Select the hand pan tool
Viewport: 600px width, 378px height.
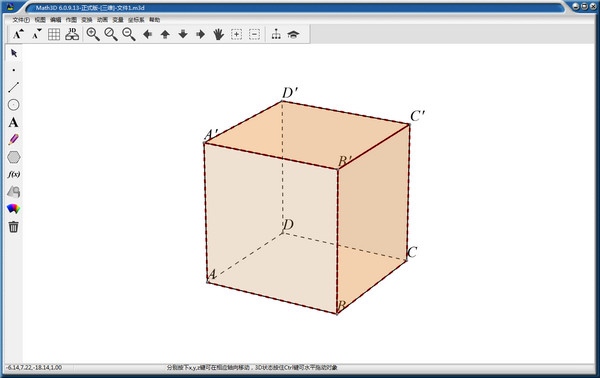218,34
